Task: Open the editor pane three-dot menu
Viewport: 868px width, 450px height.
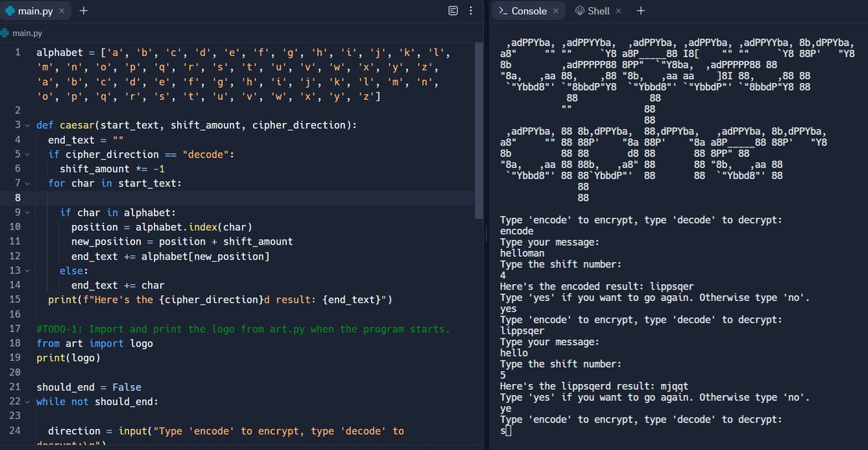Action: click(x=472, y=11)
